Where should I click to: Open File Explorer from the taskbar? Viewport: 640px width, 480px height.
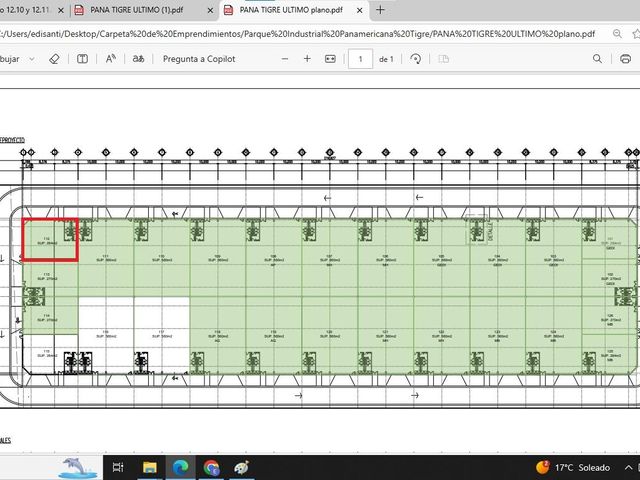coord(149,467)
